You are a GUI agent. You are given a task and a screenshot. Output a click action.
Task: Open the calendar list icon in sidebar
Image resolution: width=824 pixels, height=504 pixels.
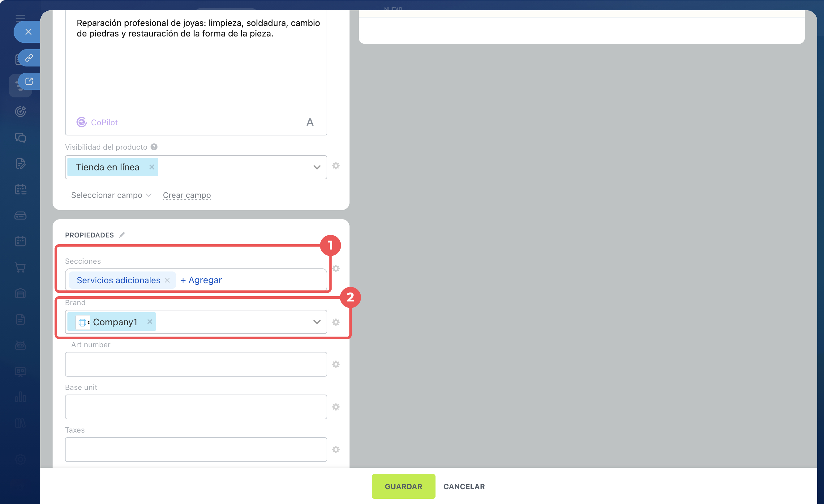click(x=20, y=190)
